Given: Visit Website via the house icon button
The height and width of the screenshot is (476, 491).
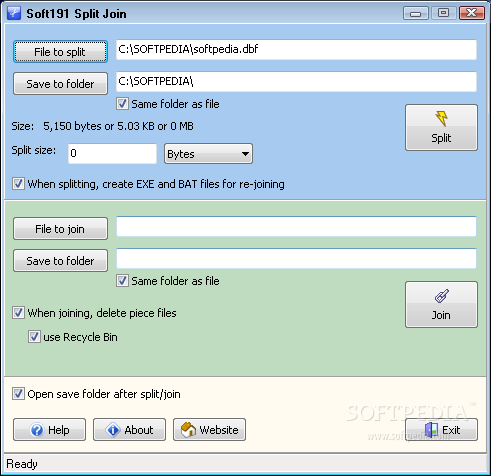Looking at the screenshot, I should point(209,430).
